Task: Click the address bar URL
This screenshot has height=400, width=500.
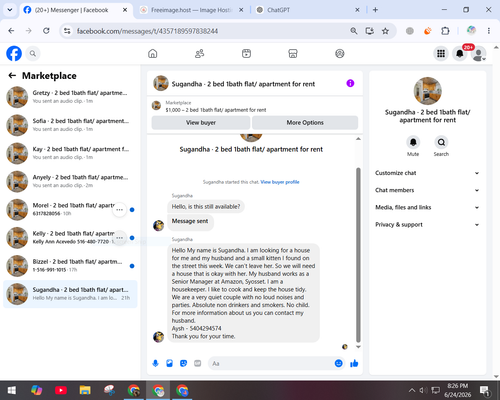Action: [x=147, y=31]
